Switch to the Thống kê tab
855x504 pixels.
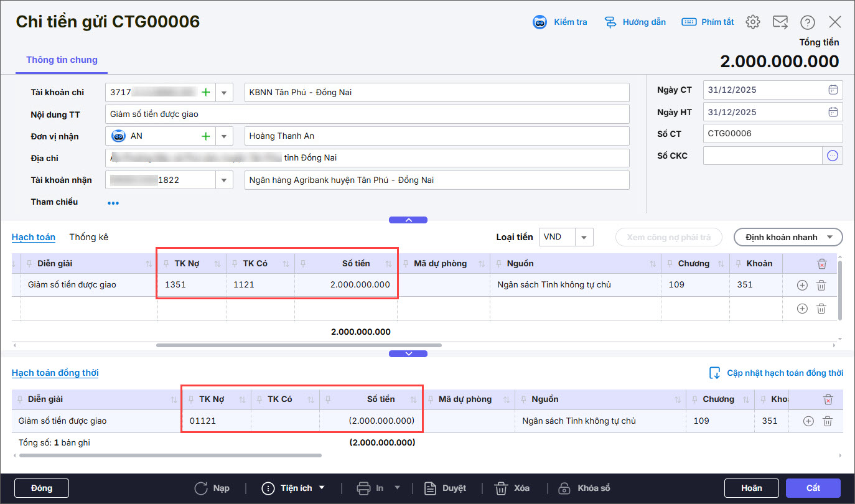click(x=89, y=237)
